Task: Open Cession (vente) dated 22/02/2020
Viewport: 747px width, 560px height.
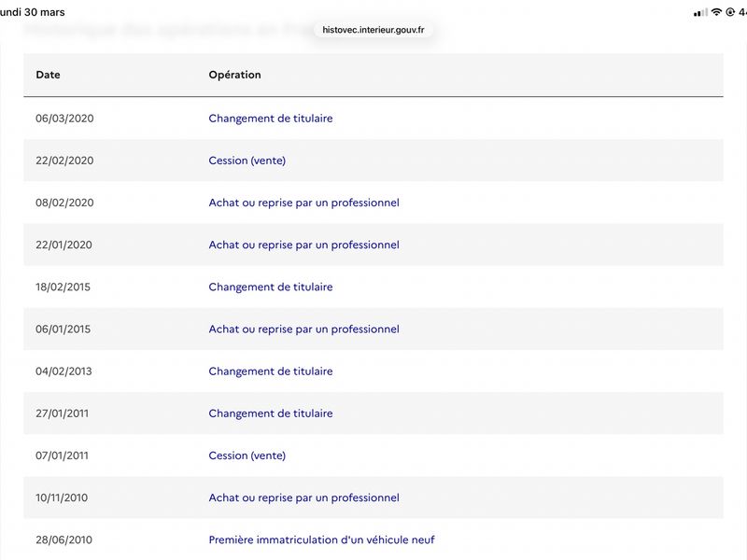Action: pos(247,161)
